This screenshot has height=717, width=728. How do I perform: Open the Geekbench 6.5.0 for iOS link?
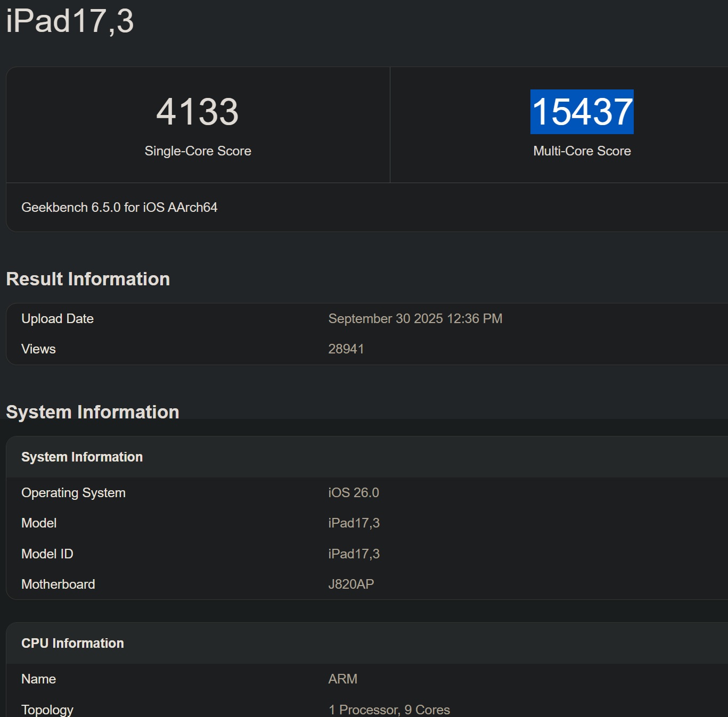pyautogui.click(x=120, y=208)
